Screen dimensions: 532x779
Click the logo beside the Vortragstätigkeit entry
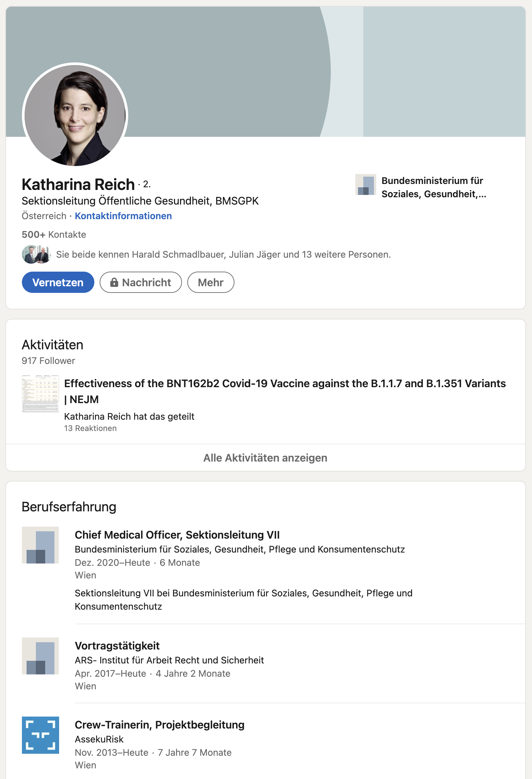(40, 656)
